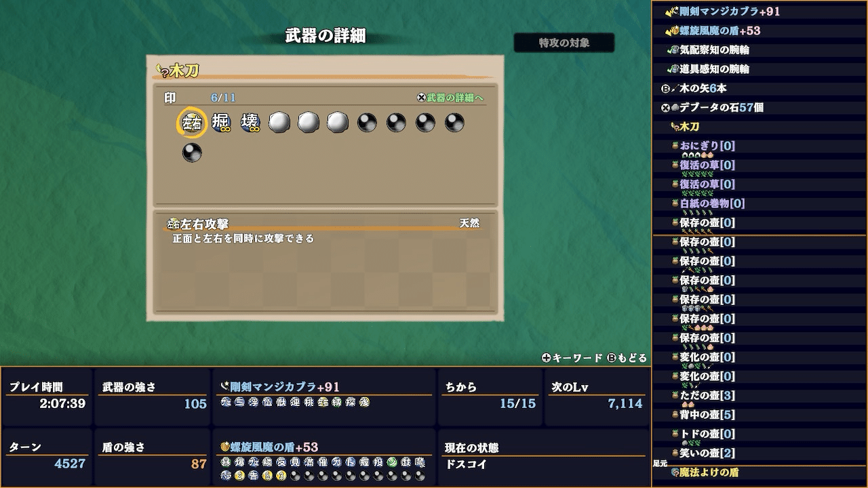Choose 背中の壺[5] from inventory

click(703, 415)
